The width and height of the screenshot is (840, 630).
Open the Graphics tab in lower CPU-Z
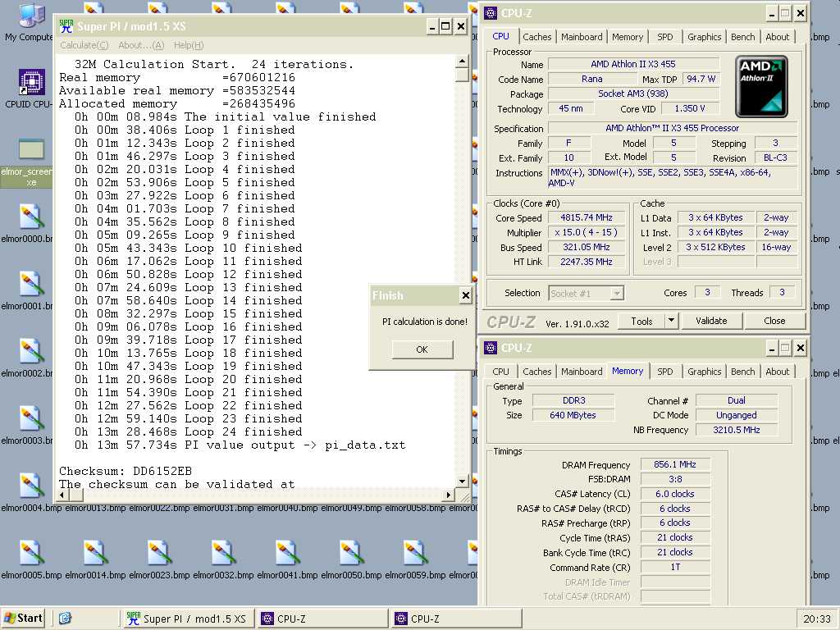[704, 372]
